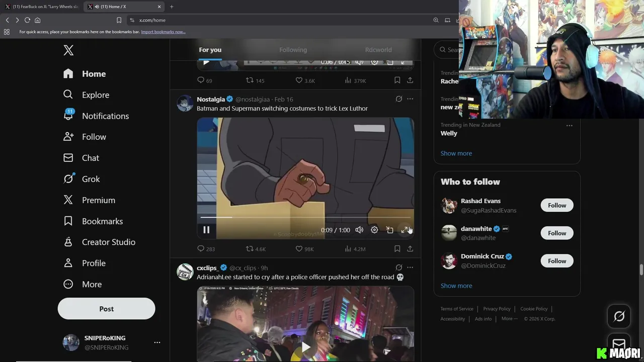Click the Post button
The image size is (644, 362).
point(106,309)
